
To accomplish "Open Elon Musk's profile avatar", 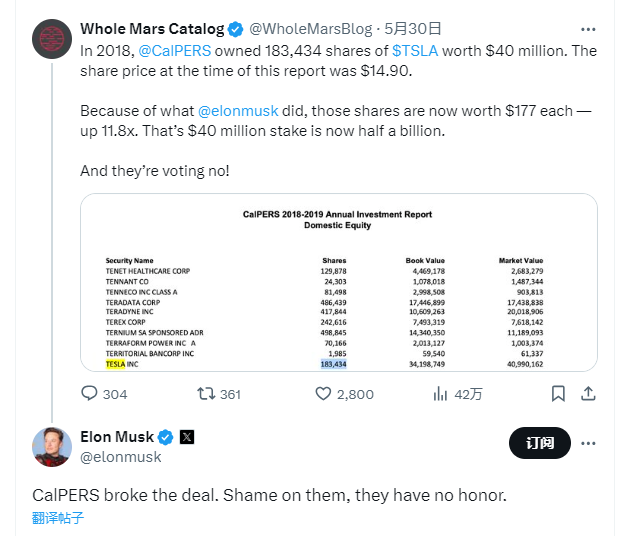I will pyautogui.click(x=51, y=446).
